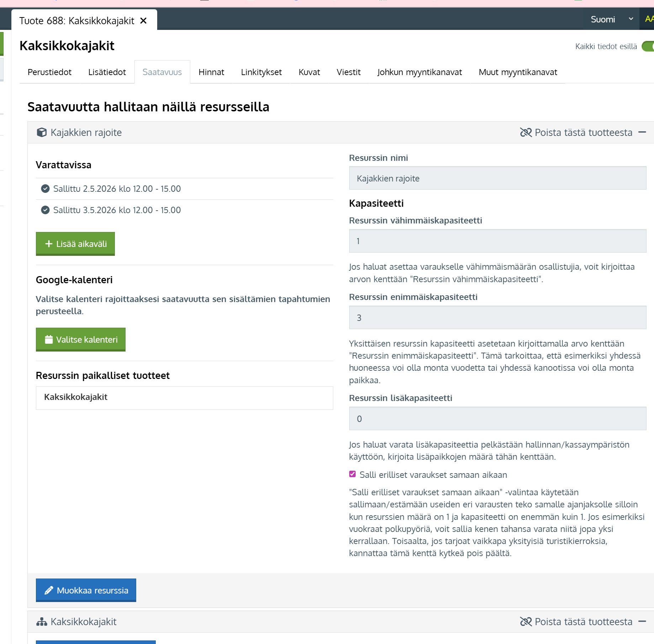Click the unlink icon in Kaksikkokajakit panel header

(x=526, y=622)
